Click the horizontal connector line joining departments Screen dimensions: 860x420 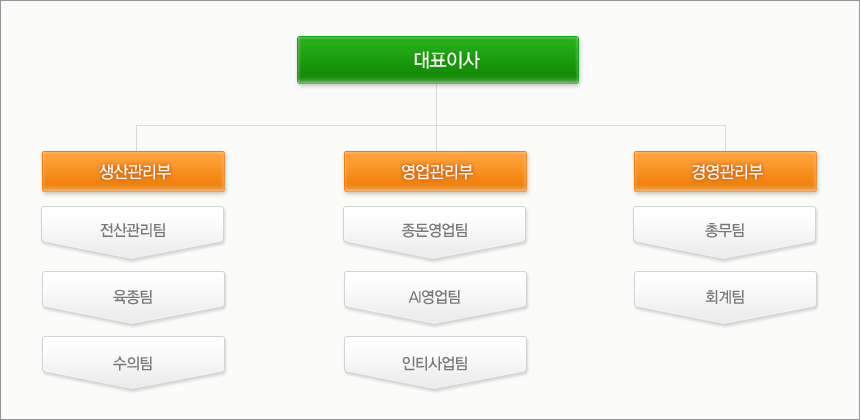(431, 126)
